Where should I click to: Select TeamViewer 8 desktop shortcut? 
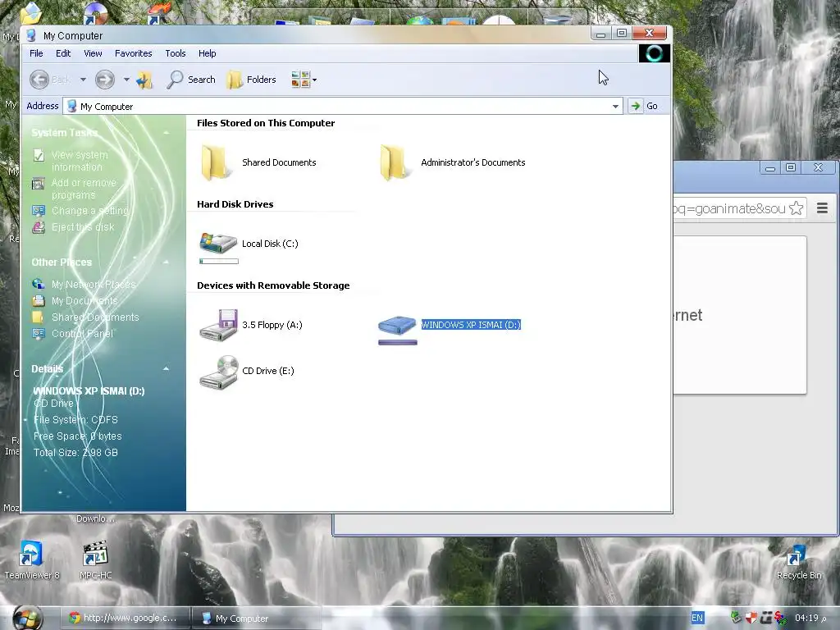pos(32,559)
